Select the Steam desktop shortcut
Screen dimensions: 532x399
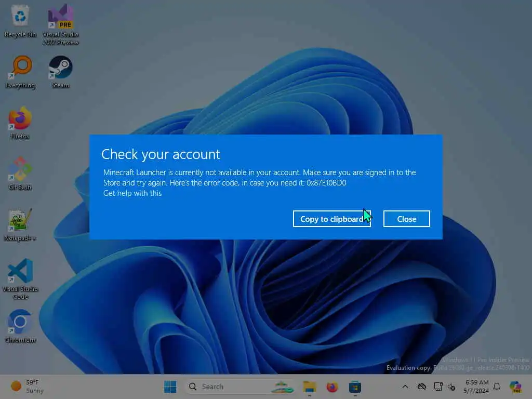61,72
